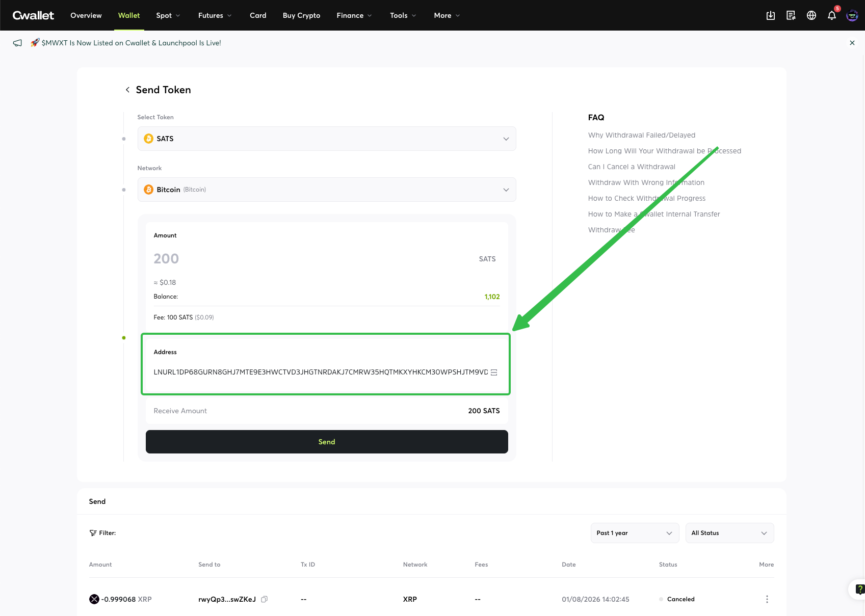865x616 pixels.
Task: Click the deposit download icon in header
Action: 771,15
